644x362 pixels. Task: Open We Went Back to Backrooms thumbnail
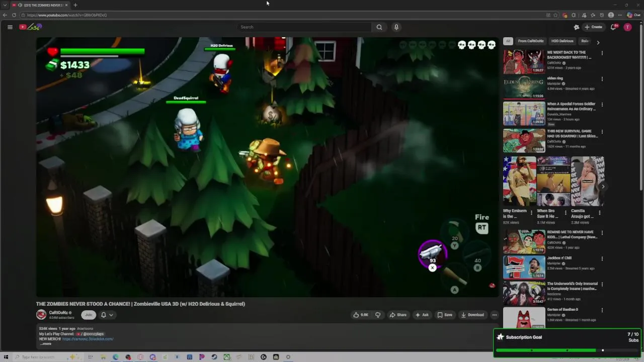click(x=524, y=61)
